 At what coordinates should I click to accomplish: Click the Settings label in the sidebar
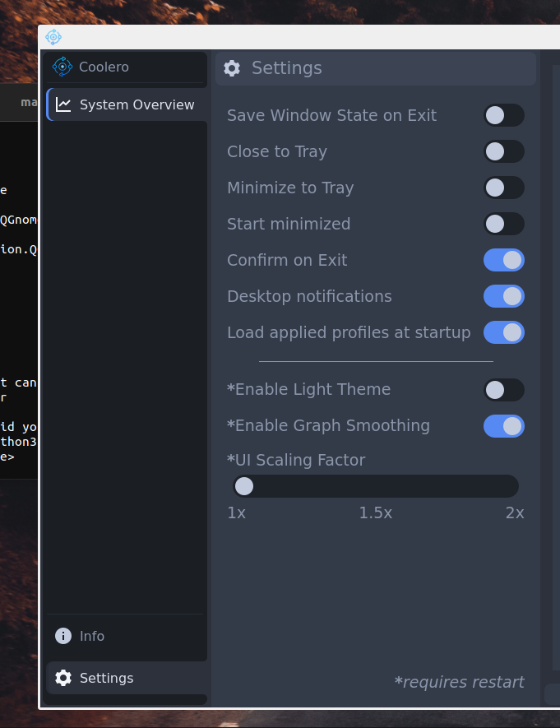click(x=106, y=678)
